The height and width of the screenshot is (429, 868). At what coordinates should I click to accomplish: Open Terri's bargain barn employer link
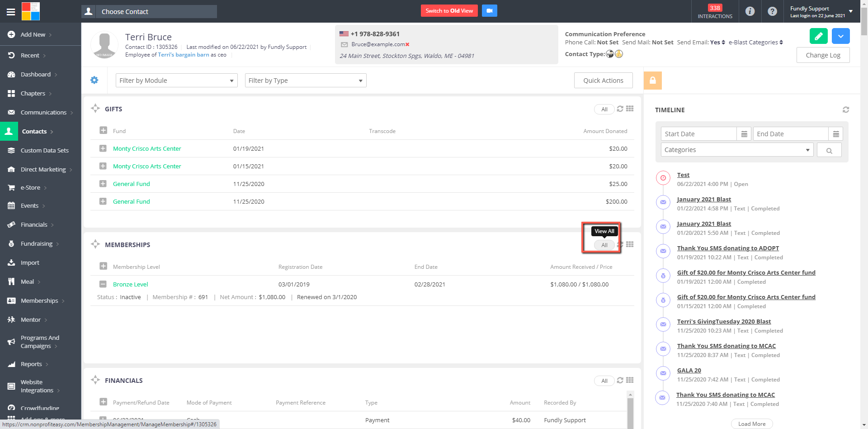pyautogui.click(x=184, y=55)
